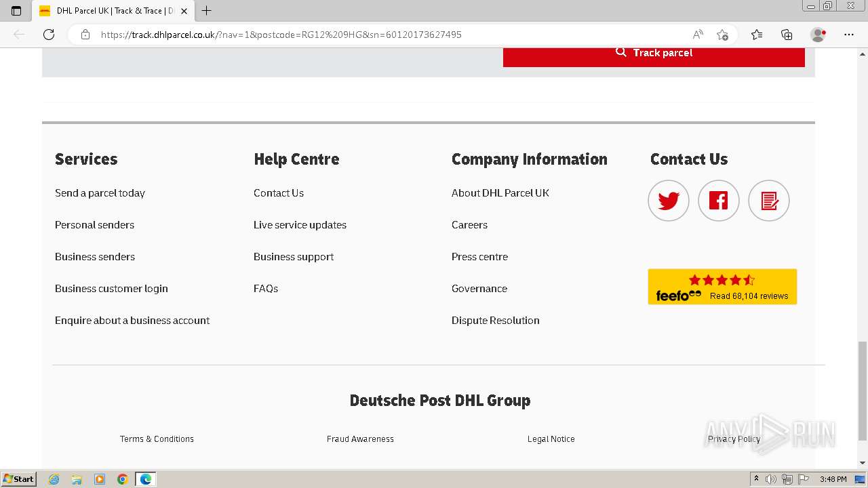Open the volume speaker tray icon
This screenshot has width=868, height=488.
[771, 479]
